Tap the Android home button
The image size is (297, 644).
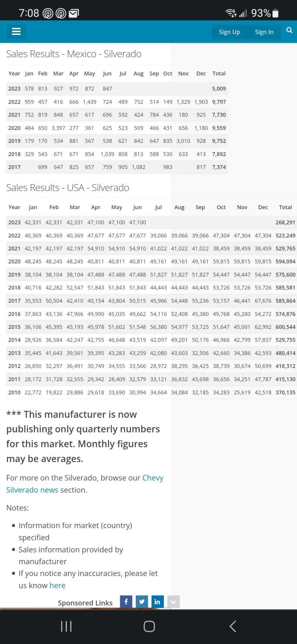pos(149,626)
